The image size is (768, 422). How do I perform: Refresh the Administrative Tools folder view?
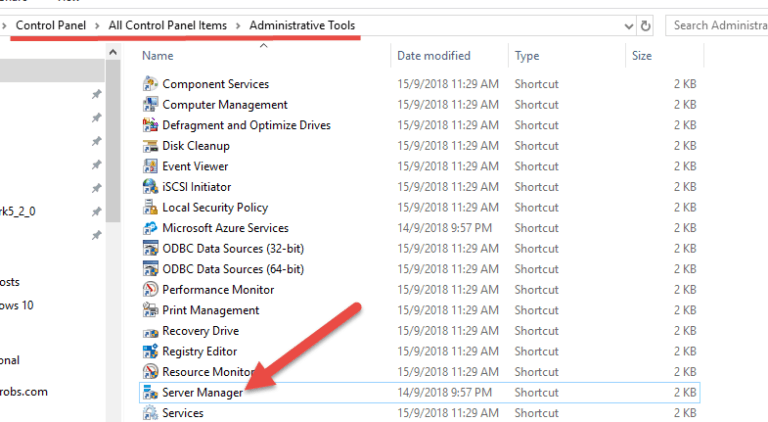[646, 25]
